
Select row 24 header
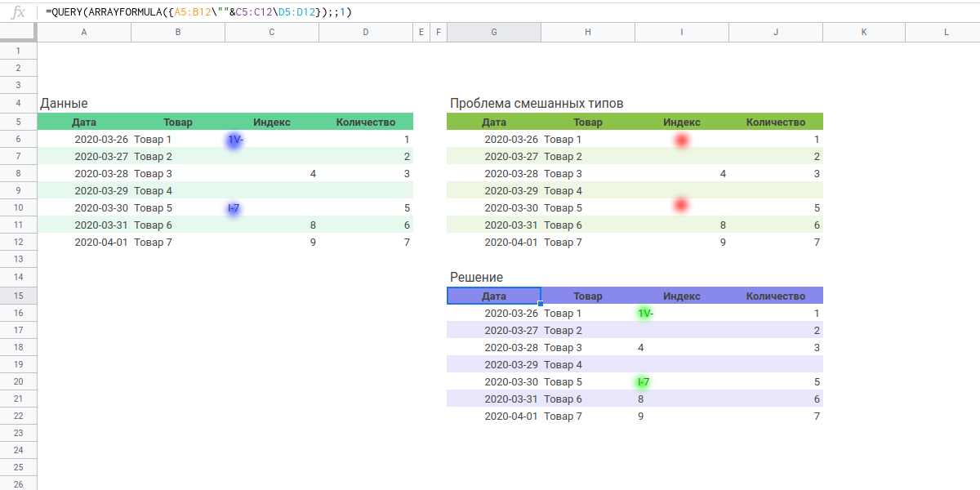pyautogui.click(x=18, y=450)
